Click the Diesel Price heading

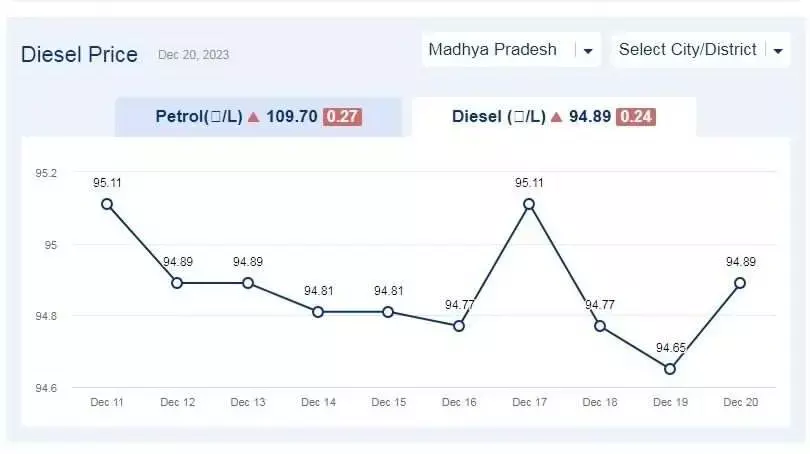[79, 55]
